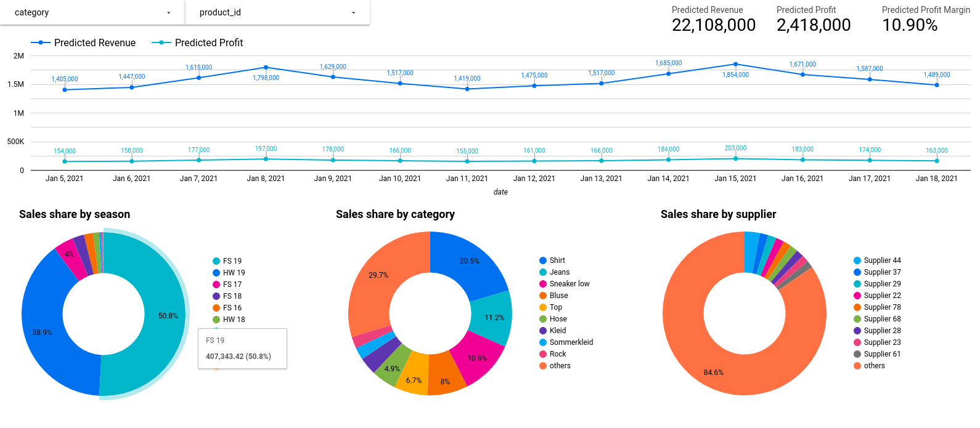
Task: Click the Jeans legend color dot
Action: point(543,272)
